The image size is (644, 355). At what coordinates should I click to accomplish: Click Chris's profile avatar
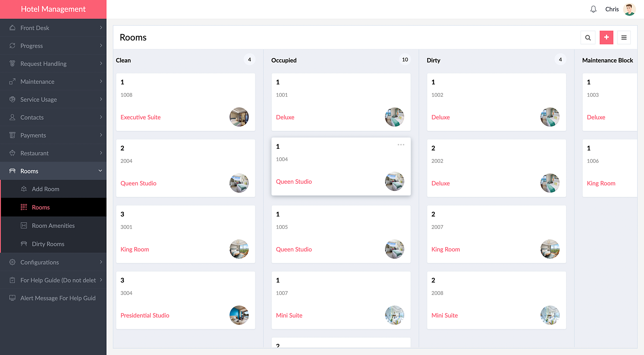click(x=629, y=9)
